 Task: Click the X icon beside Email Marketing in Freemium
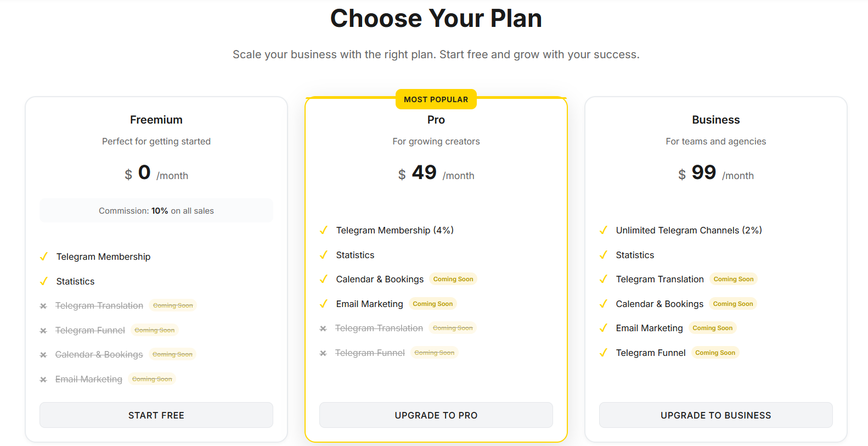click(x=44, y=378)
